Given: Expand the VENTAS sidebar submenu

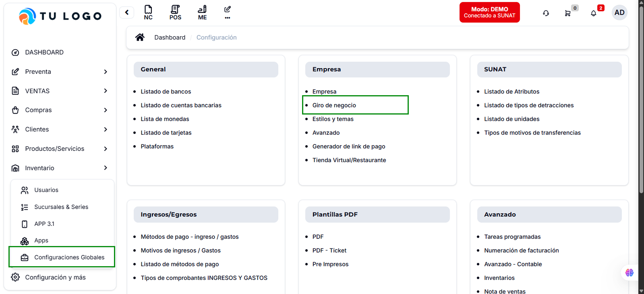Looking at the screenshot, I should [106, 91].
